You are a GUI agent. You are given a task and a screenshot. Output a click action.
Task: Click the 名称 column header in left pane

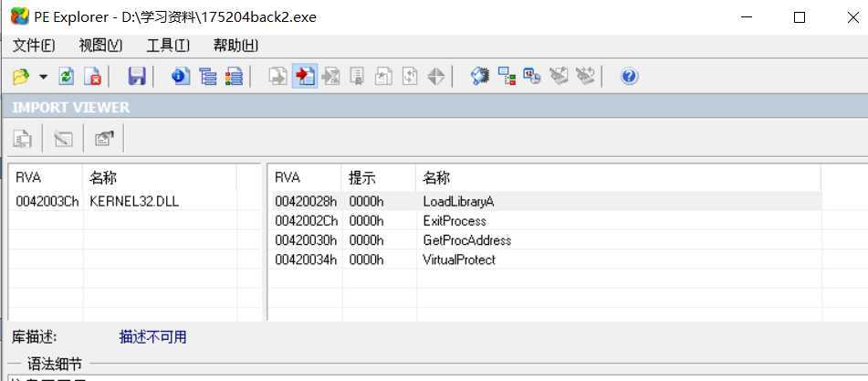tap(160, 178)
